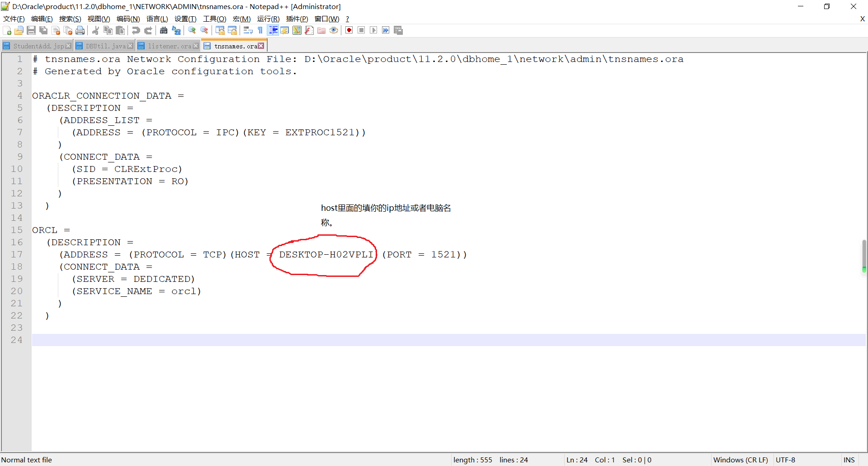Screen dimensions: 868x466
Task: Open the 编码(N) menu
Action: 128,19
